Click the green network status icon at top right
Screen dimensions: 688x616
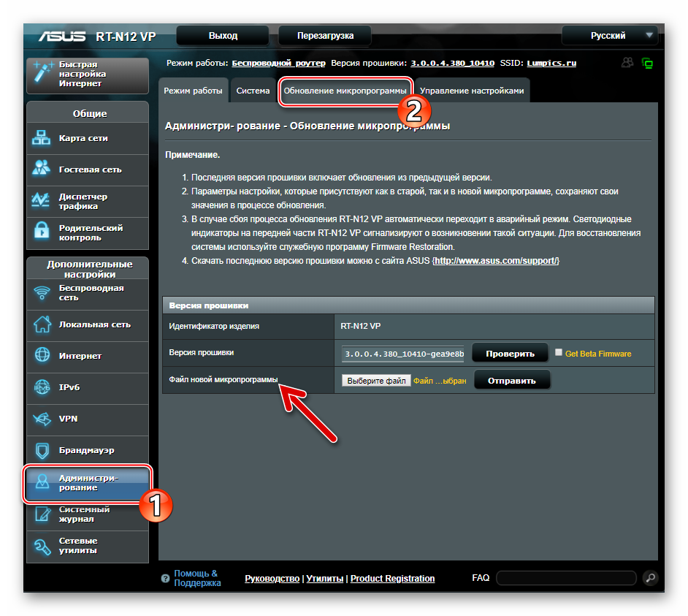pyautogui.click(x=647, y=64)
